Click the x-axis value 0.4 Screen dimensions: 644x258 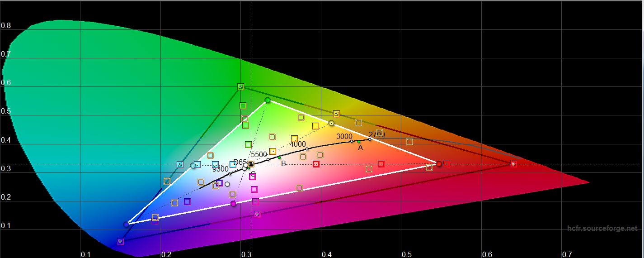(326, 255)
